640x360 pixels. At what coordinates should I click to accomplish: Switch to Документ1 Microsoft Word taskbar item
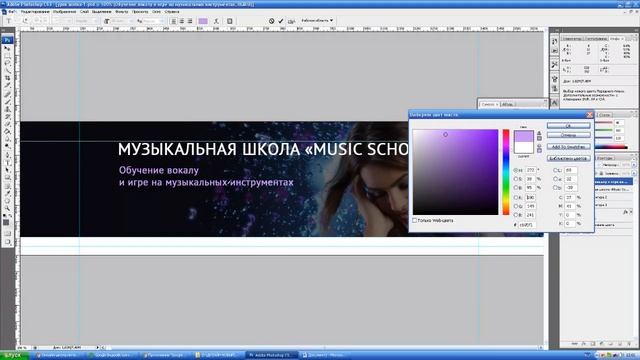pyautogui.click(x=325, y=356)
